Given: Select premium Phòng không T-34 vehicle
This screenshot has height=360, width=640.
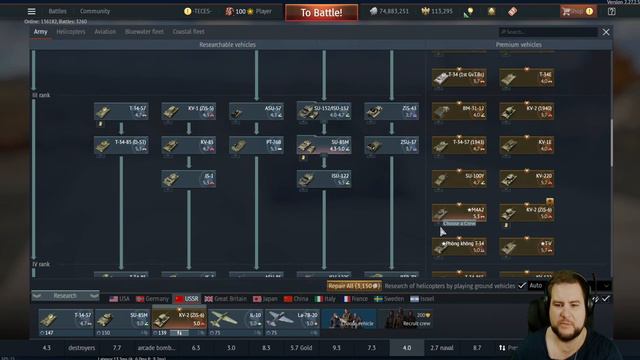Looking at the screenshot, I should click(x=459, y=247).
